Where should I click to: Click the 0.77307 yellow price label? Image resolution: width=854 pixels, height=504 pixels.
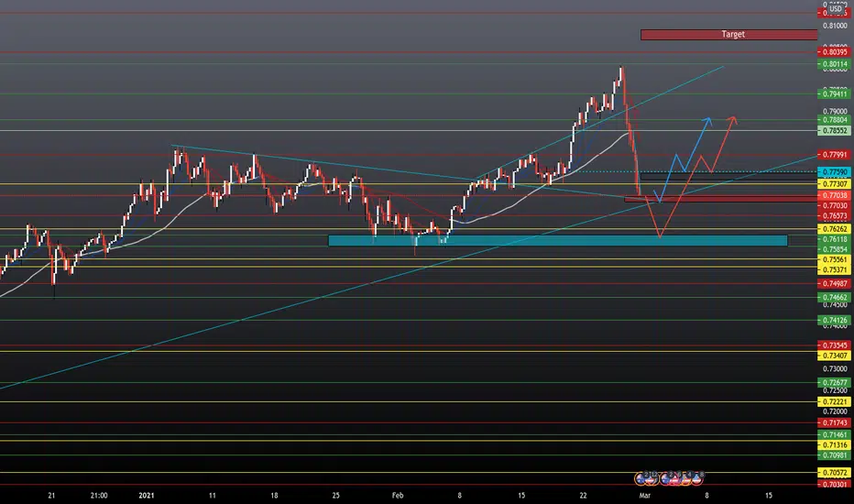[835, 184]
